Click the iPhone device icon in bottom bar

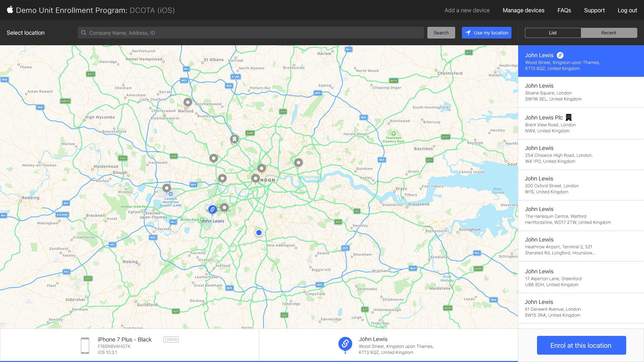(85, 346)
